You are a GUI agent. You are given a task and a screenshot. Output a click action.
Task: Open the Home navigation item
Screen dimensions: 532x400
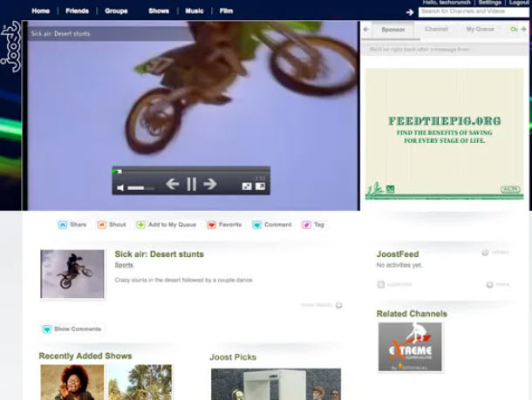click(41, 10)
